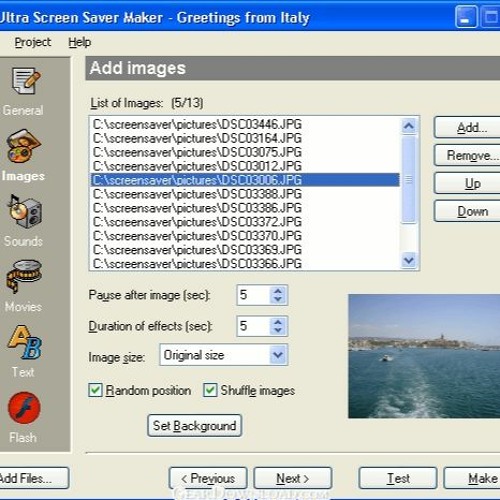
Task: Click image list scrollbar up arrow
Action: point(409,126)
